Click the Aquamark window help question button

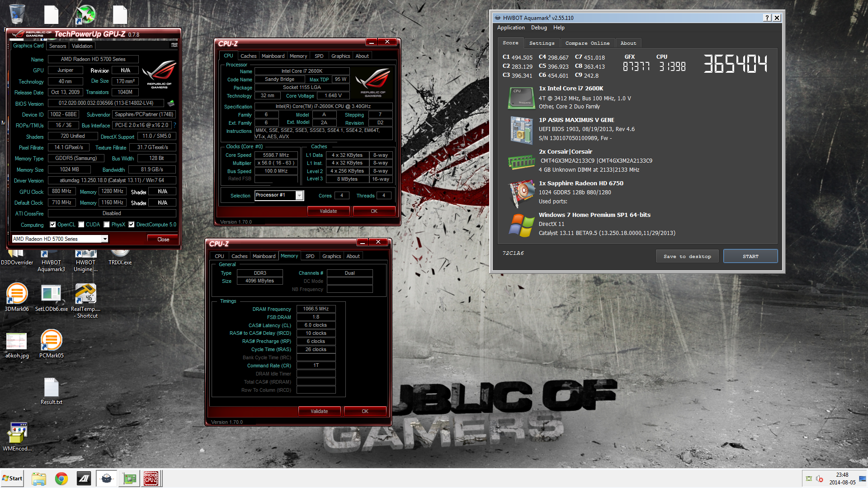coord(767,18)
